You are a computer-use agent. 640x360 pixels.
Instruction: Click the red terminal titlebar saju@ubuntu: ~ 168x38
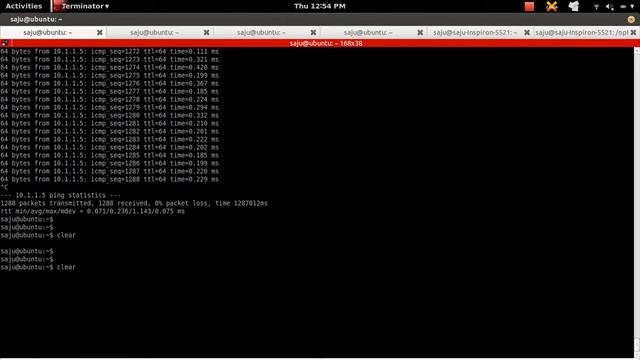(x=326, y=43)
